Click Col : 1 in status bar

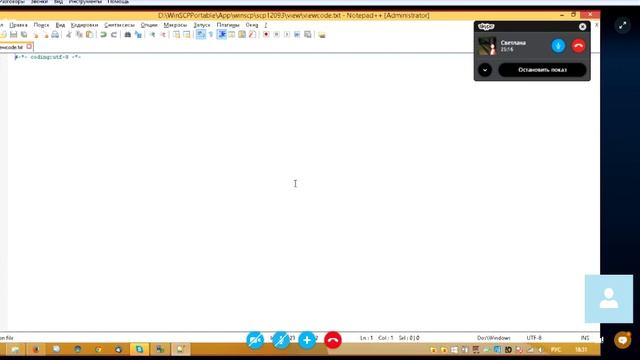pyautogui.click(x=385, y=338)
